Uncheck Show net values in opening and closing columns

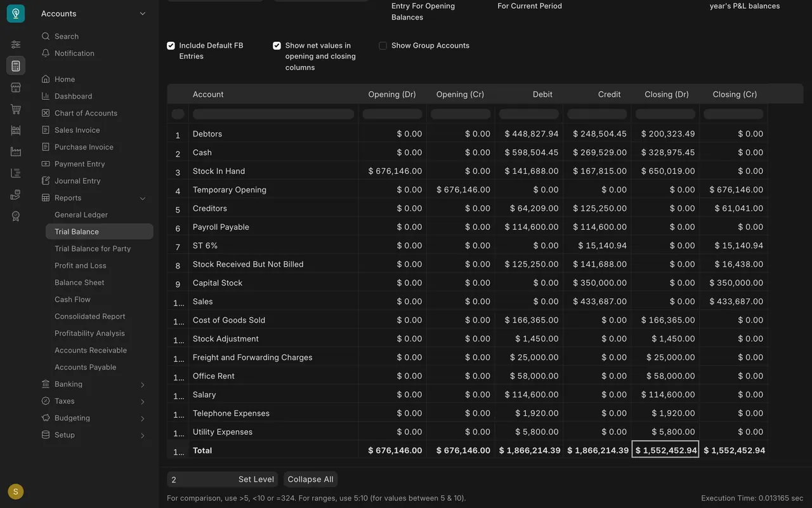tap(277, 46)
